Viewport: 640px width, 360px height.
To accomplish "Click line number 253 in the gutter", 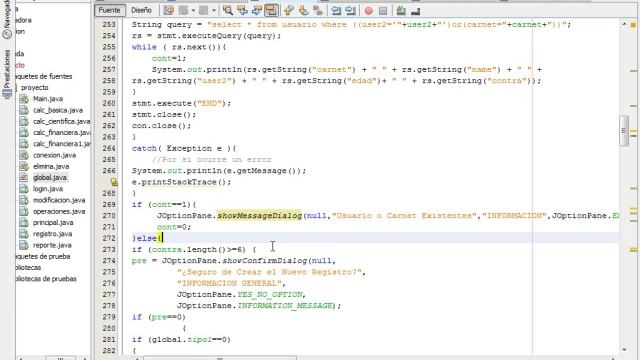I will pyautogui.click(x=109, y=24).
